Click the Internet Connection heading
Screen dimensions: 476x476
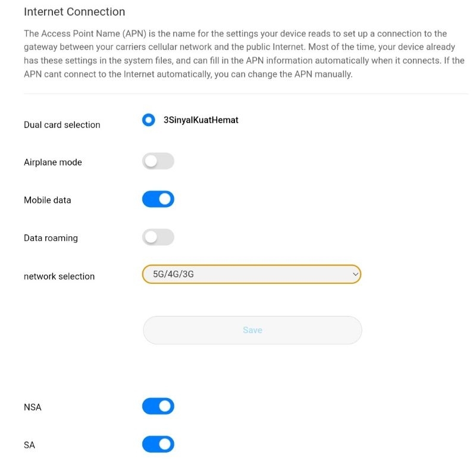coord(74,12)
